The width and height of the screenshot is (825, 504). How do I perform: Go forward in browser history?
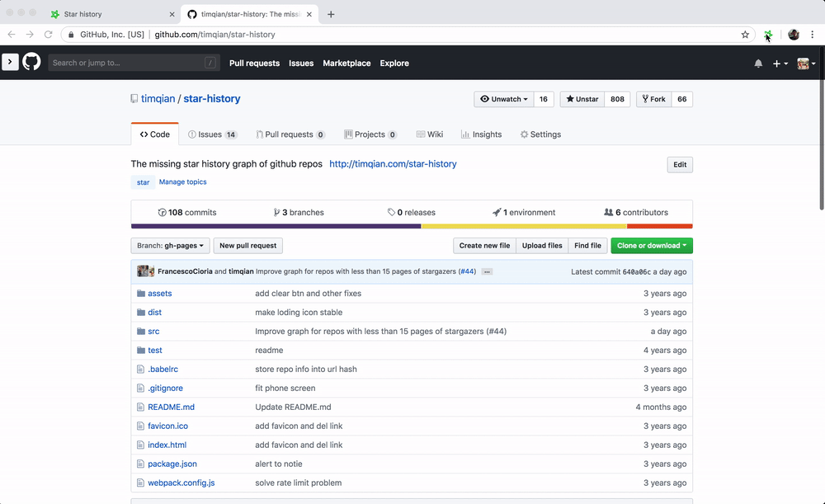30,35
